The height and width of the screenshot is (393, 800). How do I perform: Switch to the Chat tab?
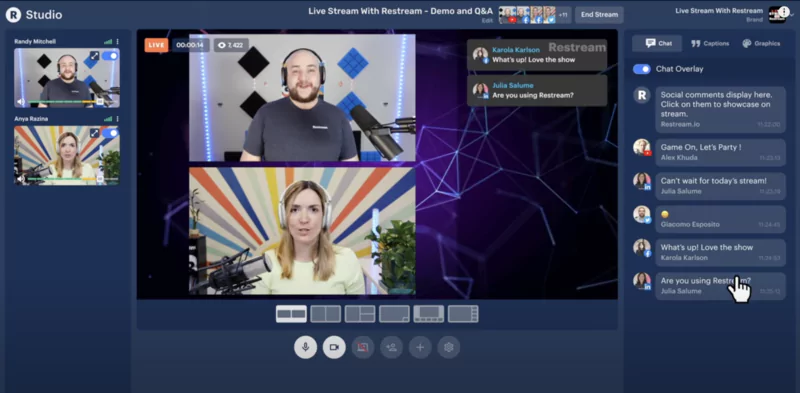tap(657, 43)
